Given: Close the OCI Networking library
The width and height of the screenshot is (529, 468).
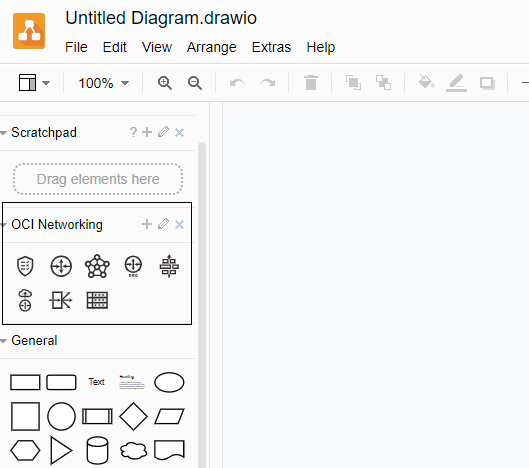Looking at the screenshot, I should tap(179, 224).
